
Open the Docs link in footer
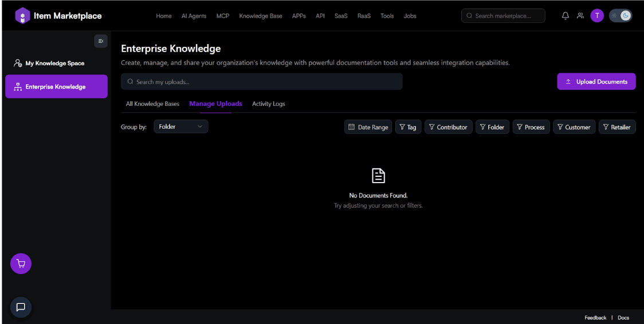click(x=623, y=318)
